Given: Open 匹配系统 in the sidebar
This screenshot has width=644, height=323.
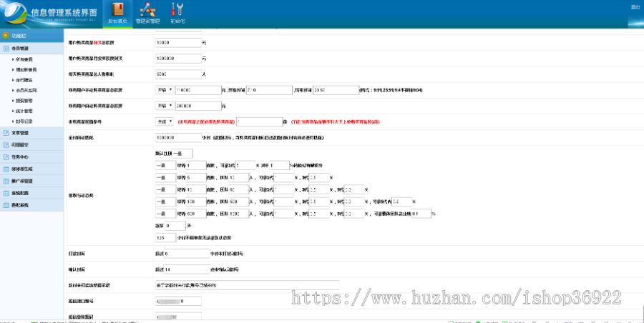Looking at the screenshot, I should (31, 205).
